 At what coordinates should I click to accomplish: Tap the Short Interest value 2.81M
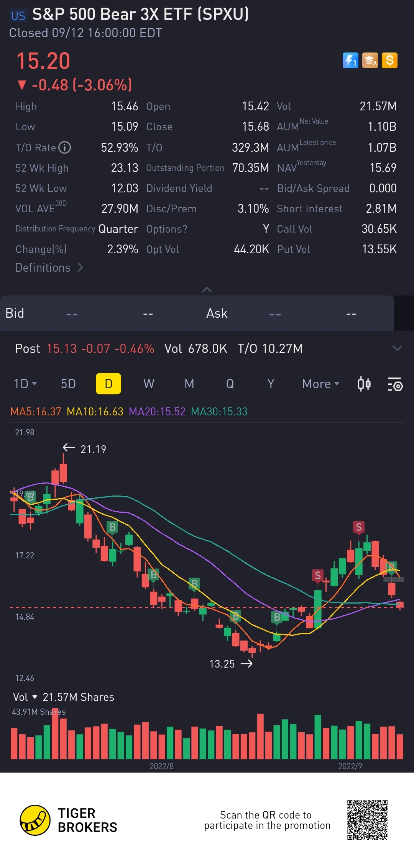point(381,208)
